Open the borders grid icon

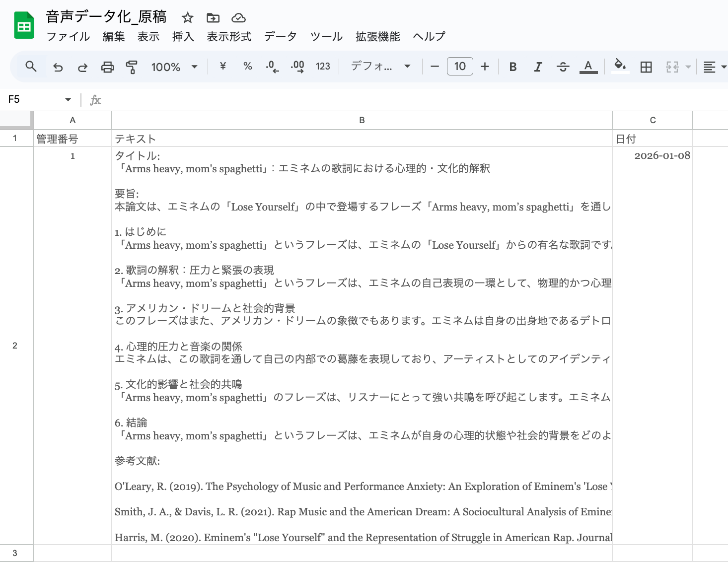click(646, 67)
